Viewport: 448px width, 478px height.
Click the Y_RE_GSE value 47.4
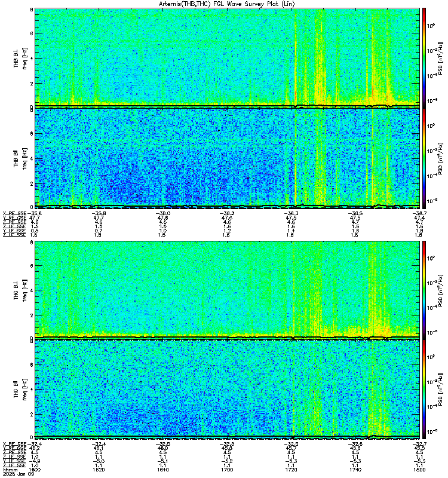(419, 218)
